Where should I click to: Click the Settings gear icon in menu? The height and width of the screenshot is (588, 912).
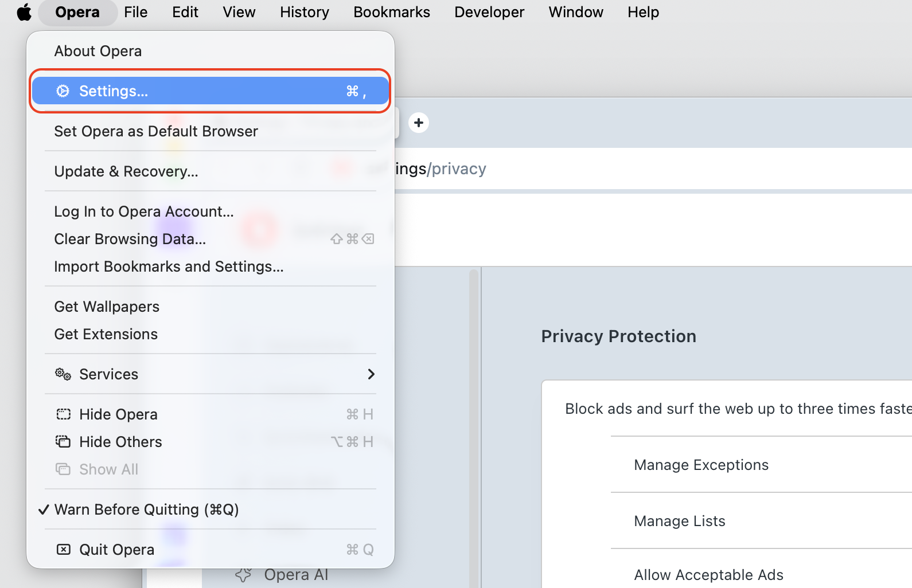click(x=63, y=91)
